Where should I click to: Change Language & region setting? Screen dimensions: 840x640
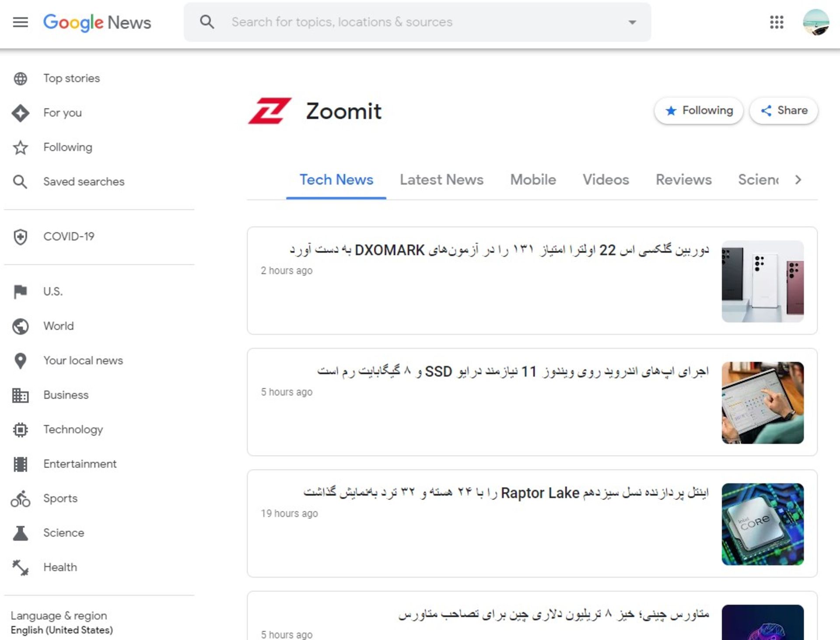[62, 622]
